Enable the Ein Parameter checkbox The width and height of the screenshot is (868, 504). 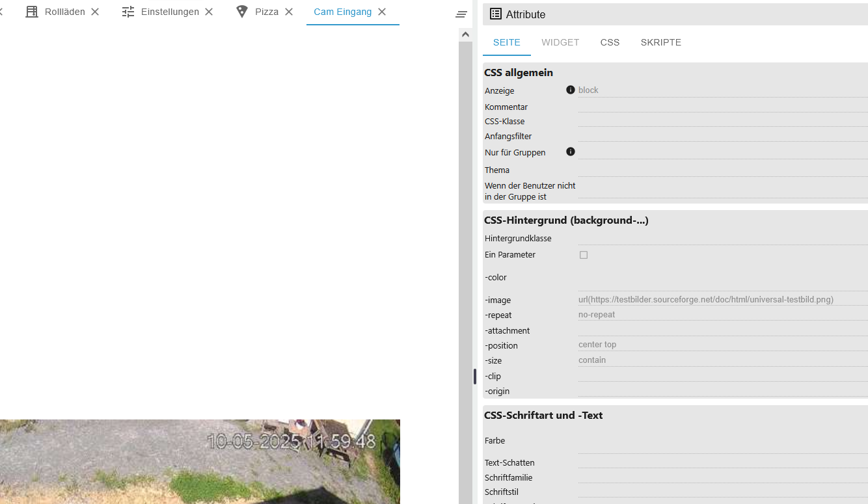click(584, 255)
